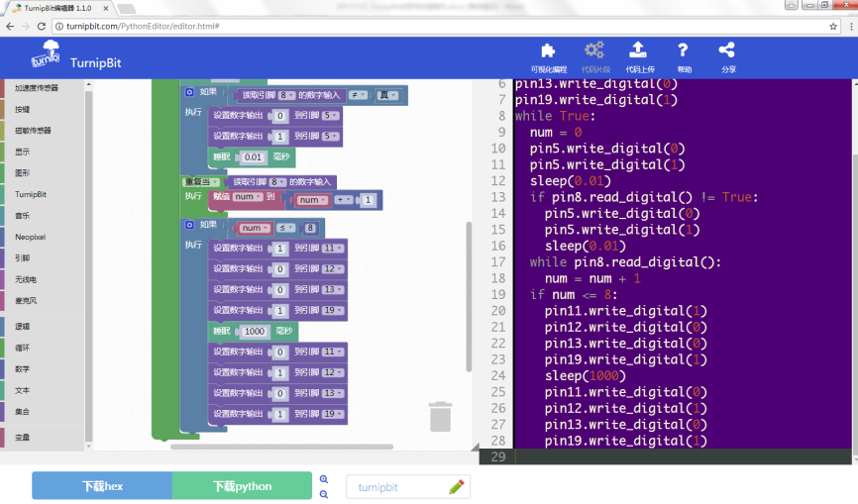Zoom out with the lower magnifier icon

[x=324, y=494]
